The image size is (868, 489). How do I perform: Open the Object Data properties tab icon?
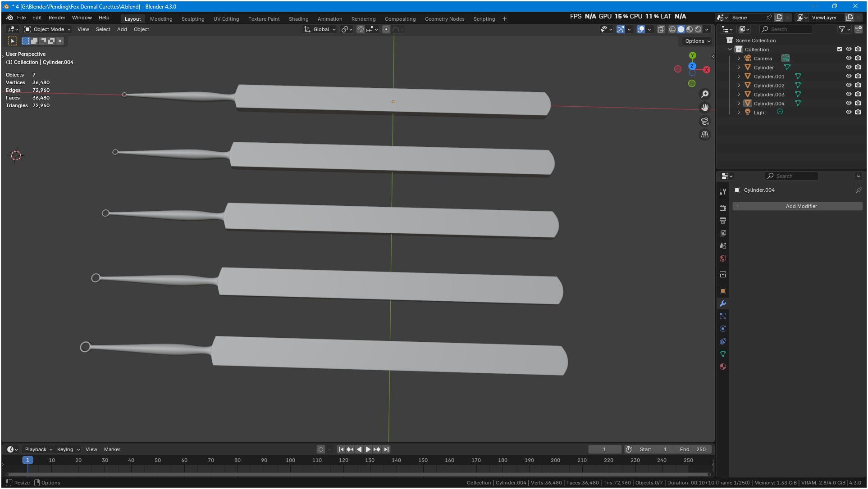[723, 354]
